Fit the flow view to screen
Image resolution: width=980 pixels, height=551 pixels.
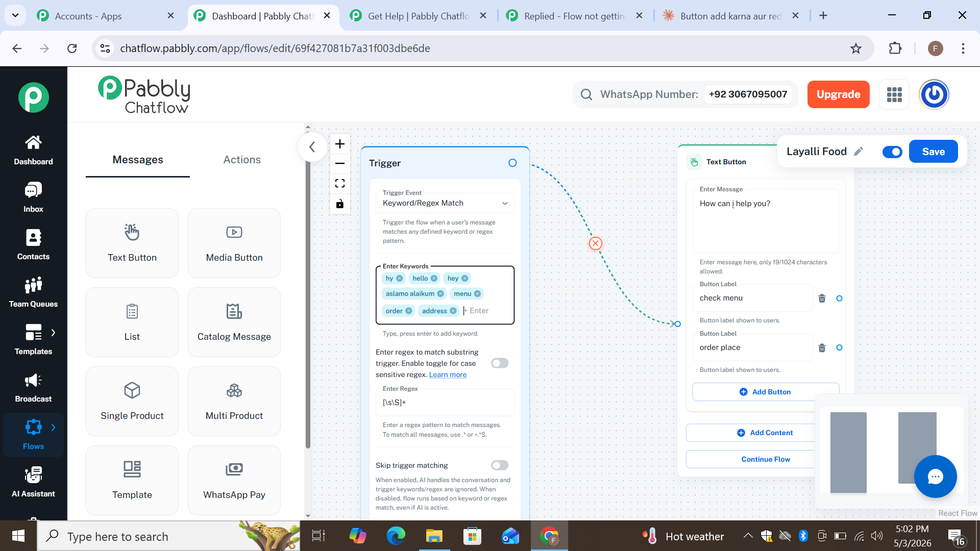pyautogui.click(x=340, y=184)
